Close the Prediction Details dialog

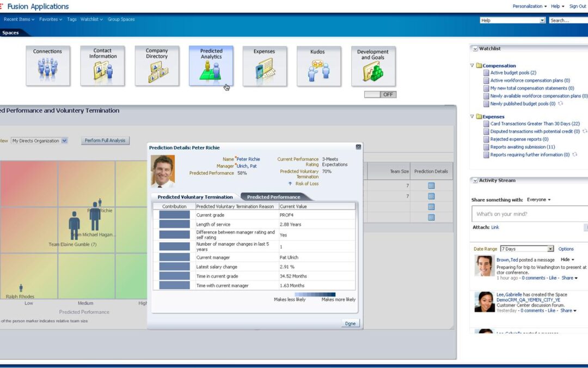pyautogui.click(x=358, y=147)
